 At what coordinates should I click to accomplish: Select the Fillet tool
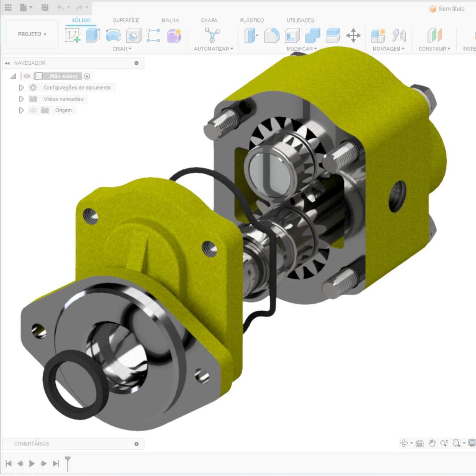click(271, 36)
